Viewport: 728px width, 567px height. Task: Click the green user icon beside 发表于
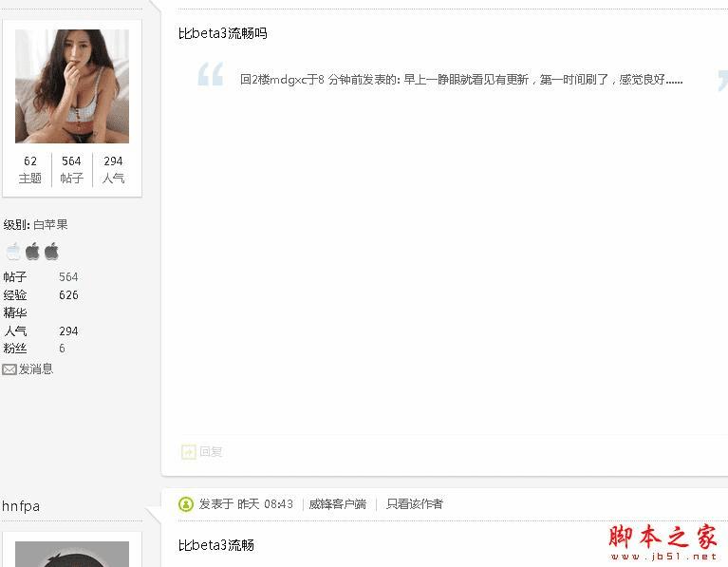pyautogui.click(x=186, y=504)
